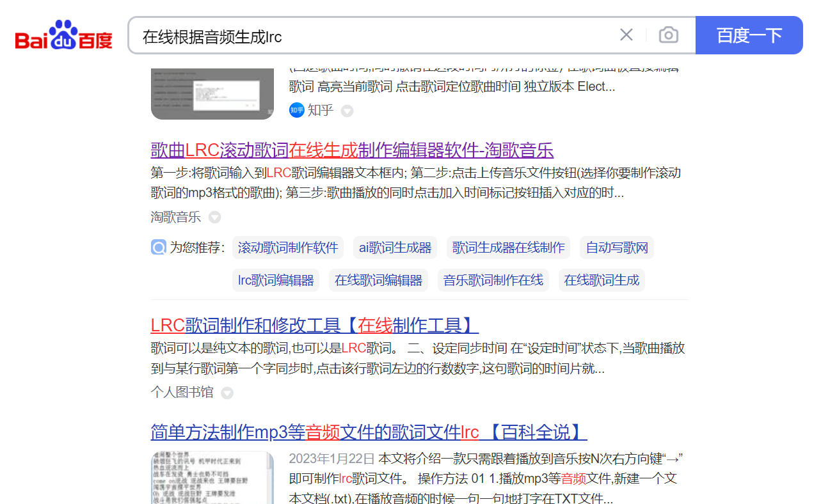This screenshot has height=504, width=837.
Task: Click into the search input field
Action: [x=371, y=36]
